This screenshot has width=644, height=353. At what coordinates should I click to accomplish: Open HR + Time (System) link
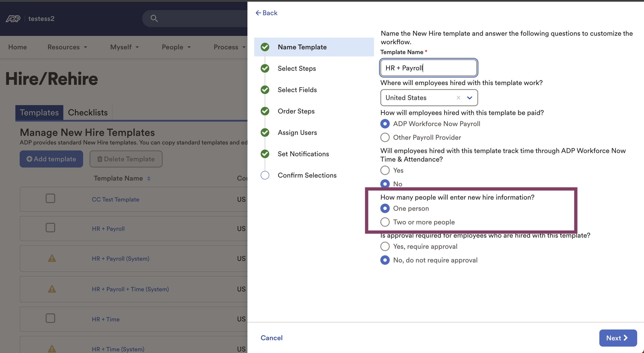tap(118, 349)
